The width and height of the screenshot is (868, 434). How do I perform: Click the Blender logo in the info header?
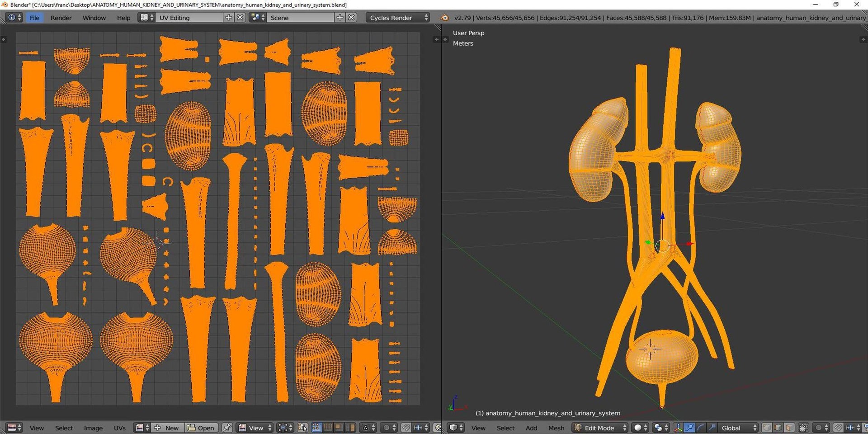(x=444, y=18)
